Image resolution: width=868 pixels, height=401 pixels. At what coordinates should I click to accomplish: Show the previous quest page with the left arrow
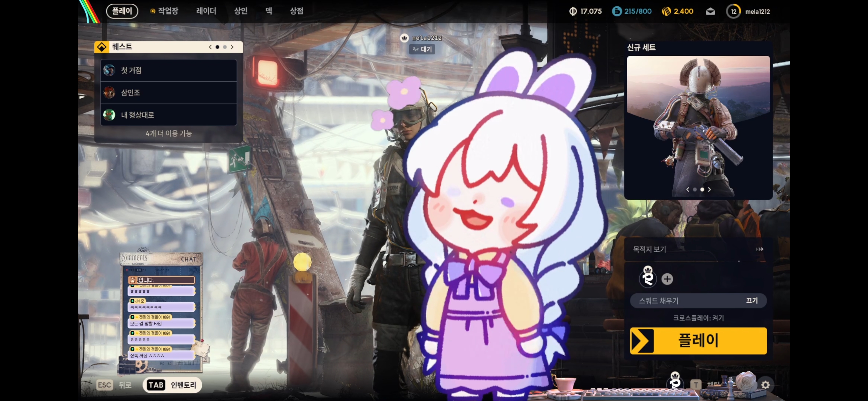point(210,47)
